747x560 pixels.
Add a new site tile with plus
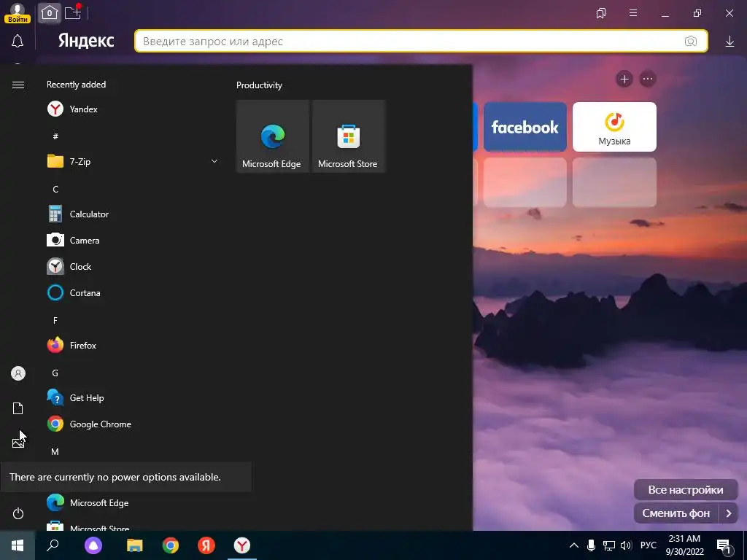624,79
